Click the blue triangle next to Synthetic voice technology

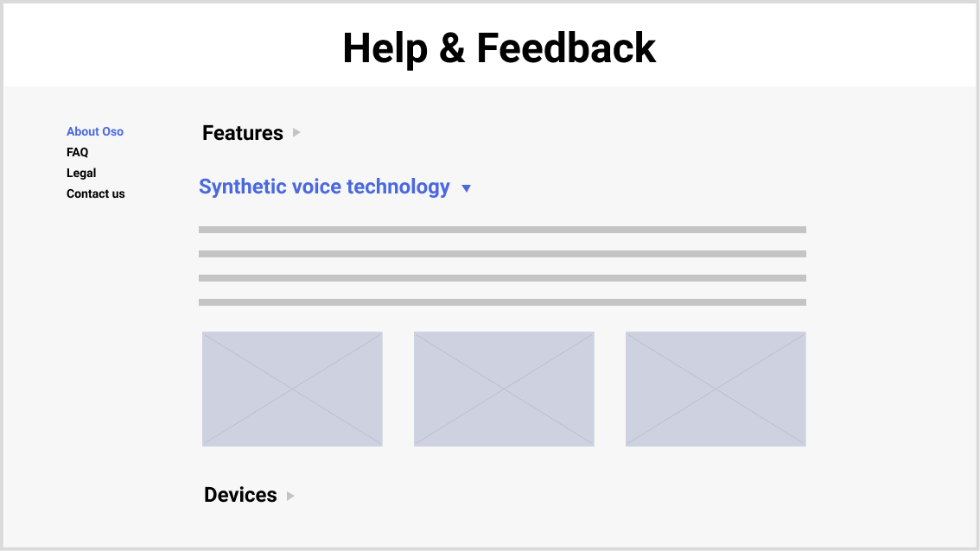pyautogui.click(x=467, y=187)
